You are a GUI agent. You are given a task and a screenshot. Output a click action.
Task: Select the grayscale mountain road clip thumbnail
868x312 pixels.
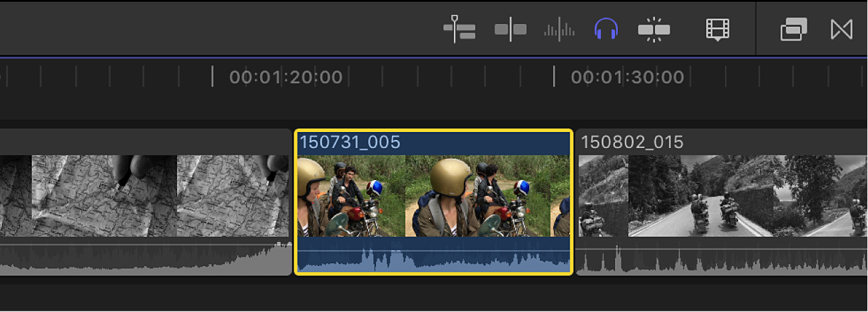pyautogui.click(x=719, y=195)
